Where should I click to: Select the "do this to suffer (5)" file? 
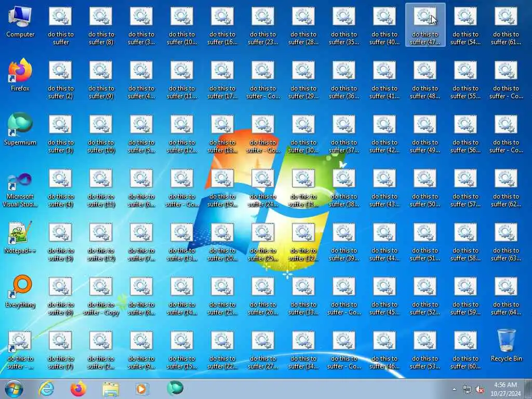[60, 242]
